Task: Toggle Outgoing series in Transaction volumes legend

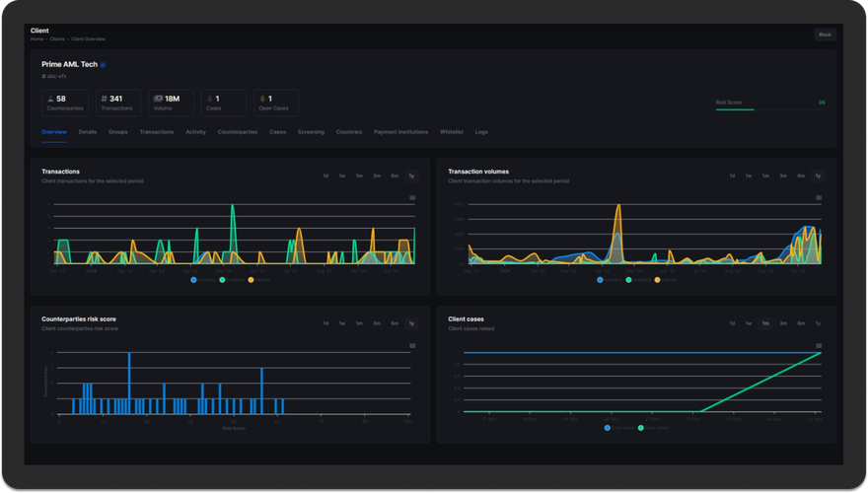Action: pyautogui.click(x=638, y=280)
